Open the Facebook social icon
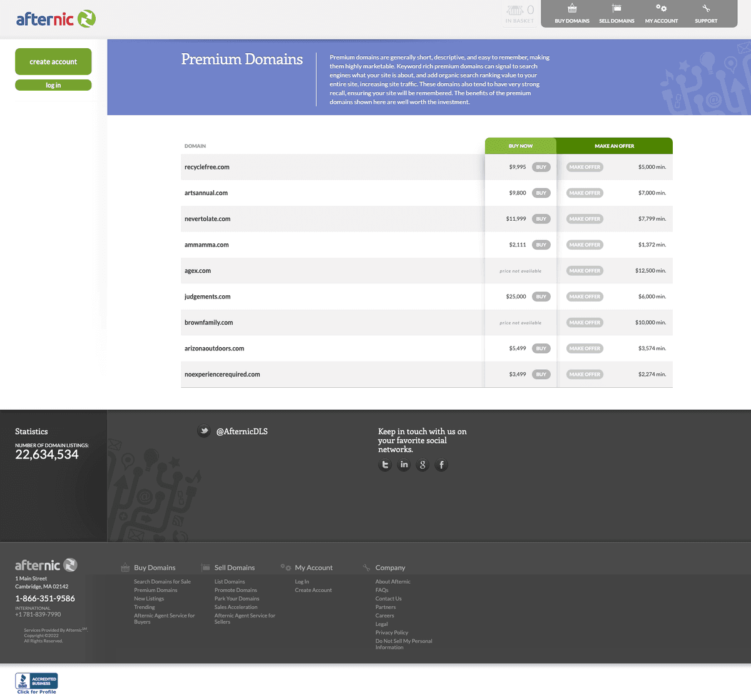 441,465
